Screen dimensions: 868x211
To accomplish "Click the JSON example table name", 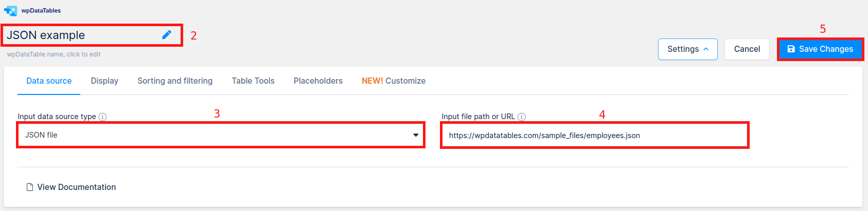I will (46, 35).
